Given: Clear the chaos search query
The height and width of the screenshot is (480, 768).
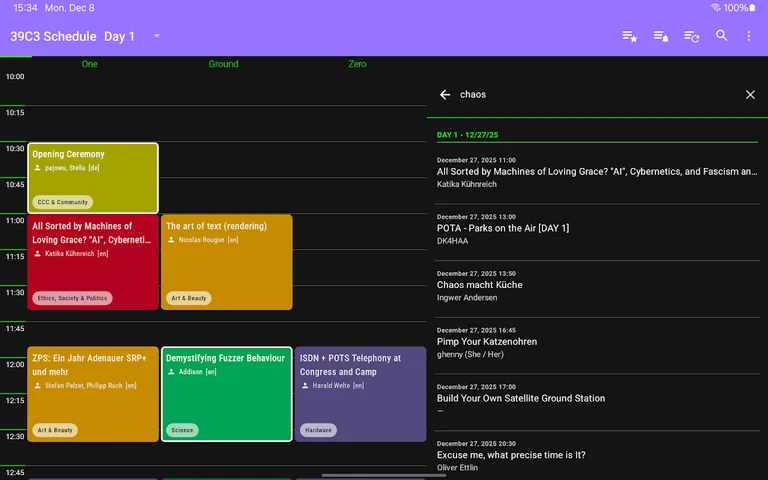Looking at the screenshot, I should [x=750, y=95].
